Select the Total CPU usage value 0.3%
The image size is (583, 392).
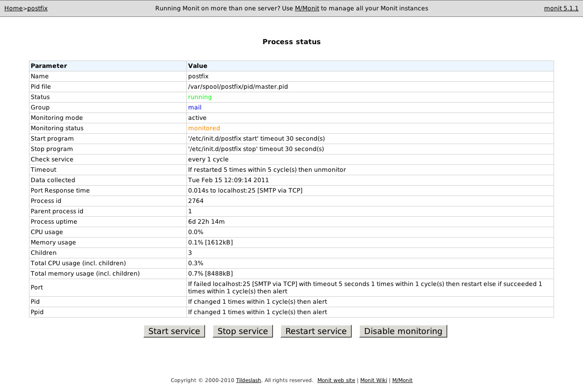point(195,263)
